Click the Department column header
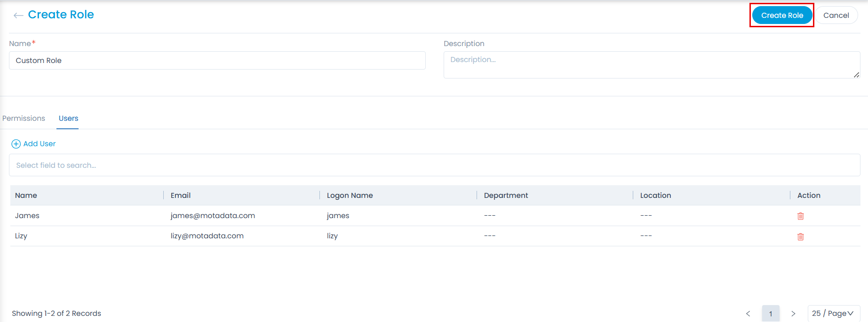This screenshot has height=322, width=868. click(x=506, y=196)
